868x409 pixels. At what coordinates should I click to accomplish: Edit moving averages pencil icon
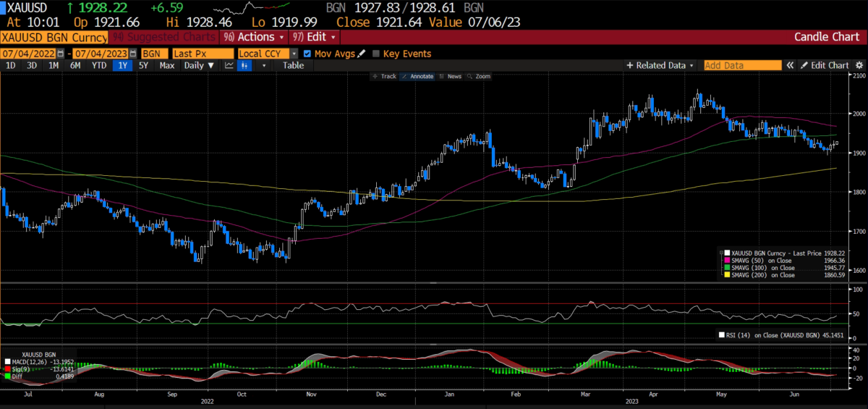pyautogui.click(x=361, y=54)
